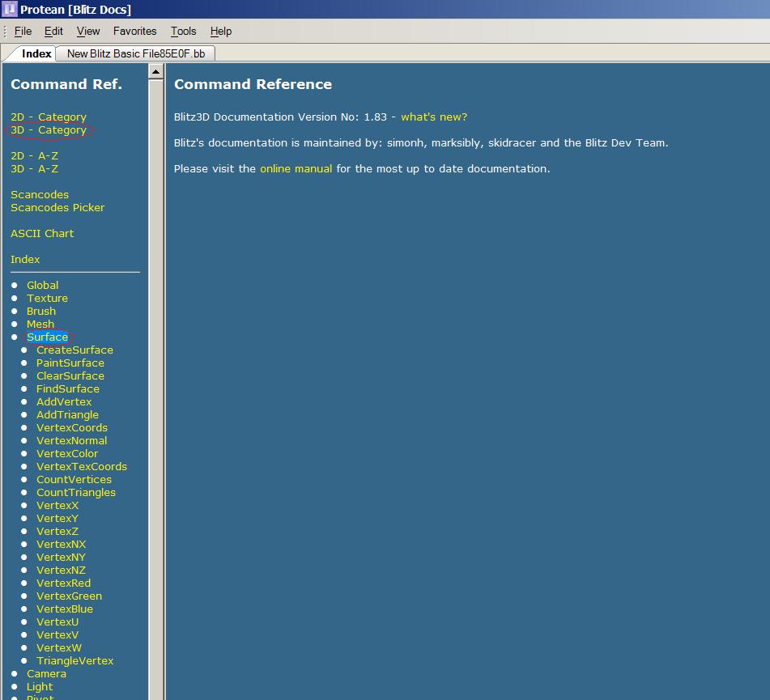Open the Favorites menu
This screenshot has height=700, width=770.
[134, 31]
